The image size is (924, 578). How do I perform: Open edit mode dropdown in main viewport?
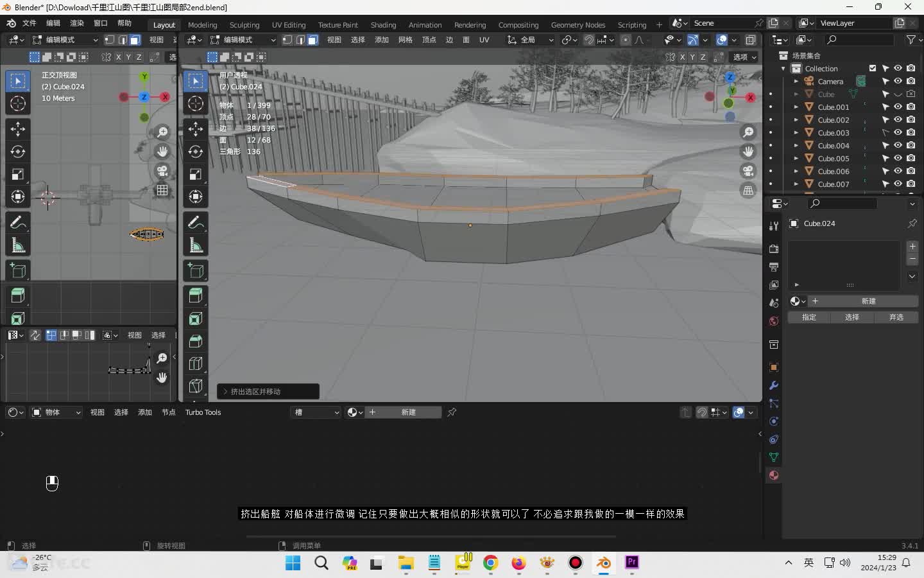tap(243, 40)
